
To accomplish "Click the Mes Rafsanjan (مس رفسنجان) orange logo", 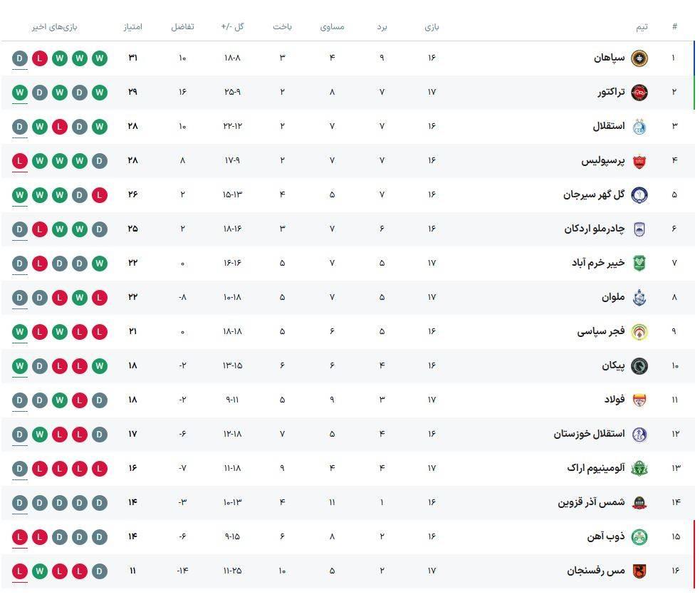I will [639, 571].
